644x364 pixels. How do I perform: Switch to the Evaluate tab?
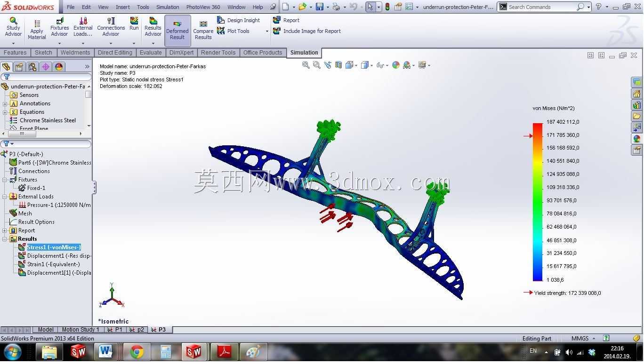151,53
